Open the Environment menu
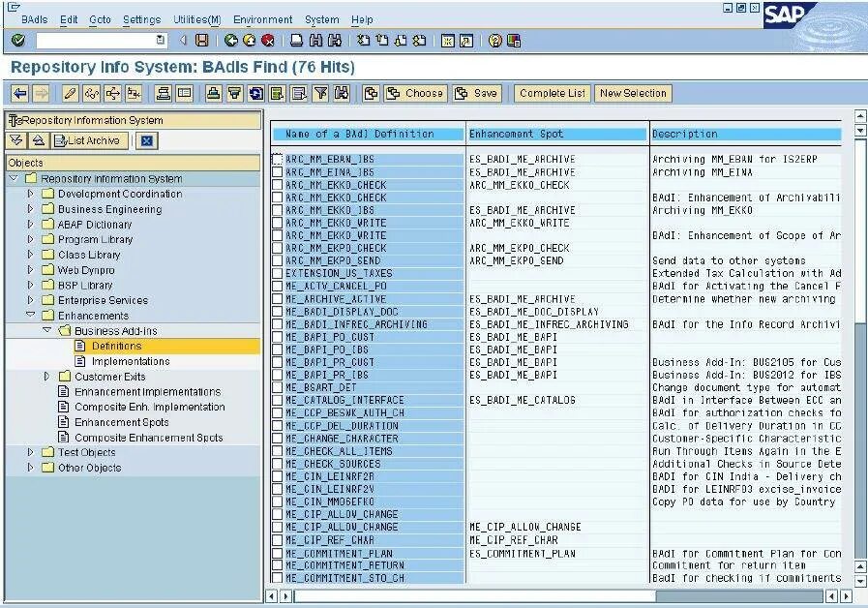868x608 pixels. pyautogui.click(x=263, y=19)
